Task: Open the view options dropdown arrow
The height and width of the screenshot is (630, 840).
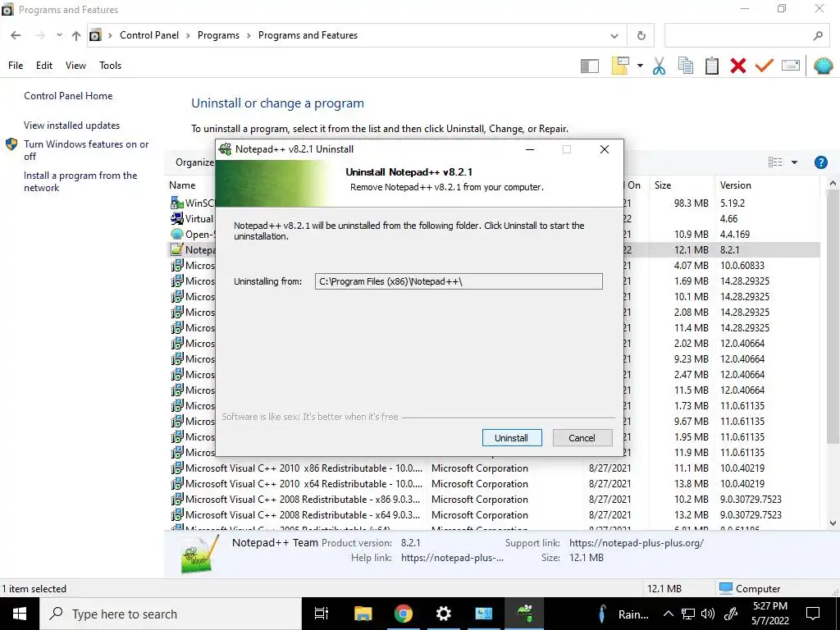Action: click(794, 162)
